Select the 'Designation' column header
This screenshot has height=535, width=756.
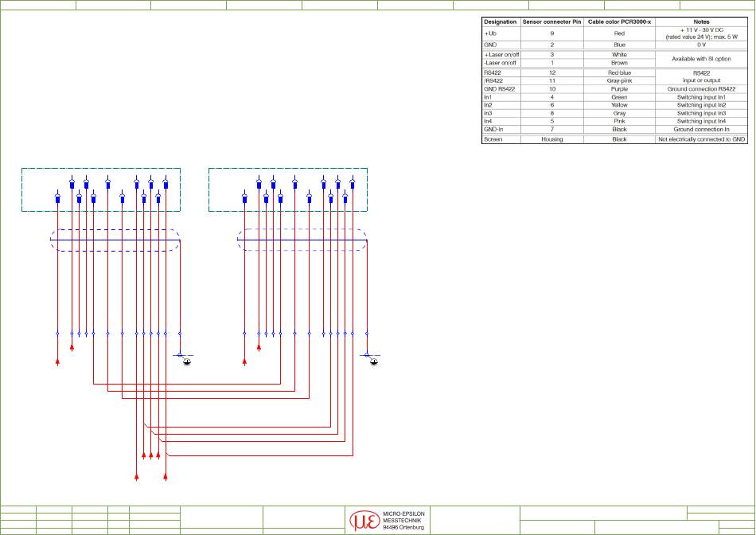coord(500,21)
